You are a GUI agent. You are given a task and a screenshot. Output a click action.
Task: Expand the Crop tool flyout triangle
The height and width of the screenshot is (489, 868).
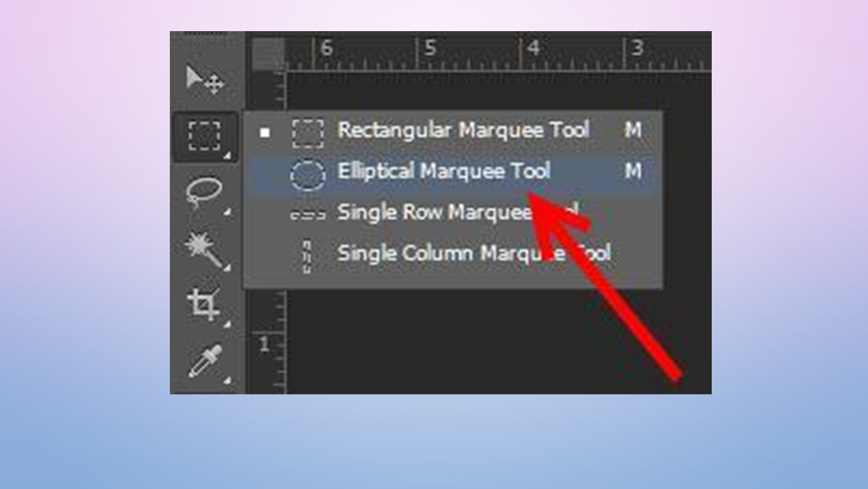click(227, 324)
